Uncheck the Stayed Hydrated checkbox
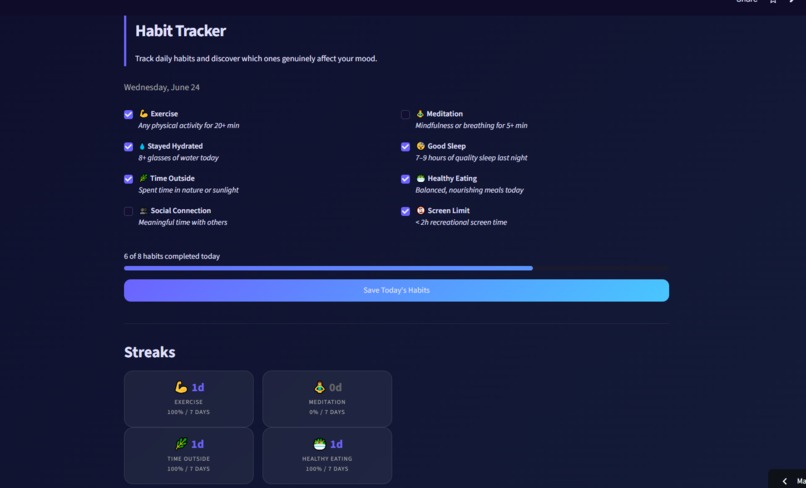 point(129,147)
